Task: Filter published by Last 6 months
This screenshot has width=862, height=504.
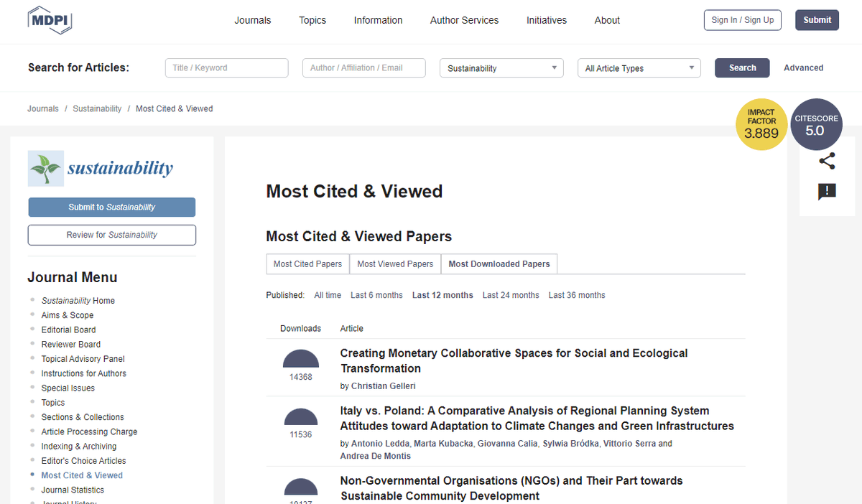Action: (376, 295)
